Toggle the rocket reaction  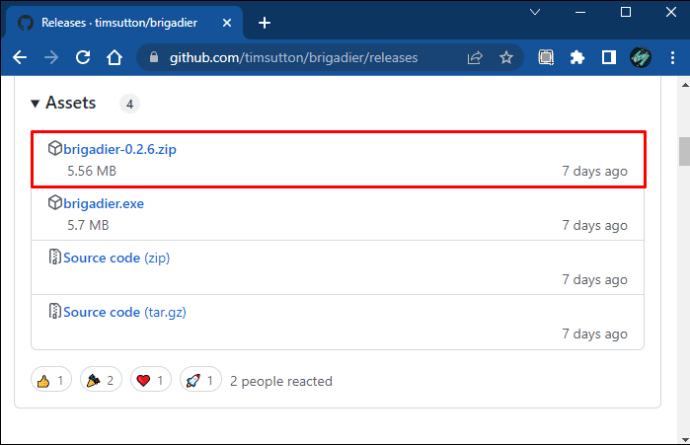point(200,380)
